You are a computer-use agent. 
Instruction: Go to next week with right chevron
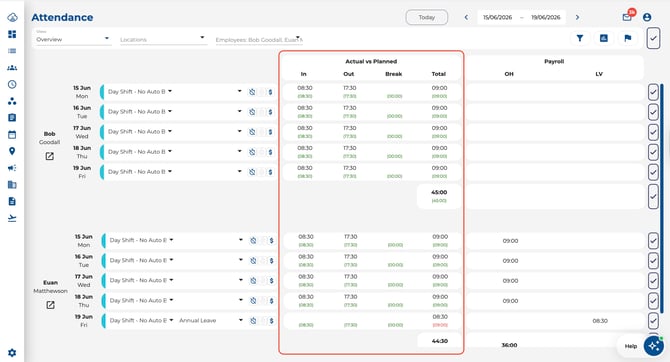coord(577,17)
